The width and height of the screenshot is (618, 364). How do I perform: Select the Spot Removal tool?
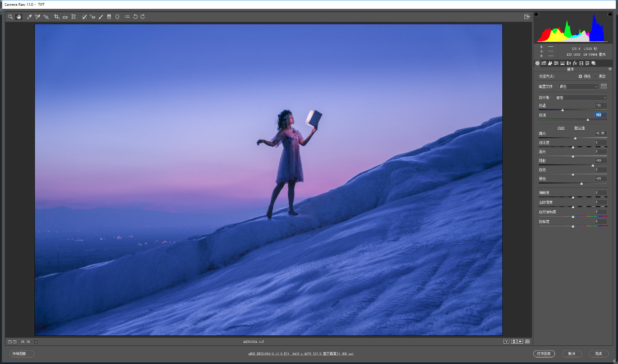(84, 17)
